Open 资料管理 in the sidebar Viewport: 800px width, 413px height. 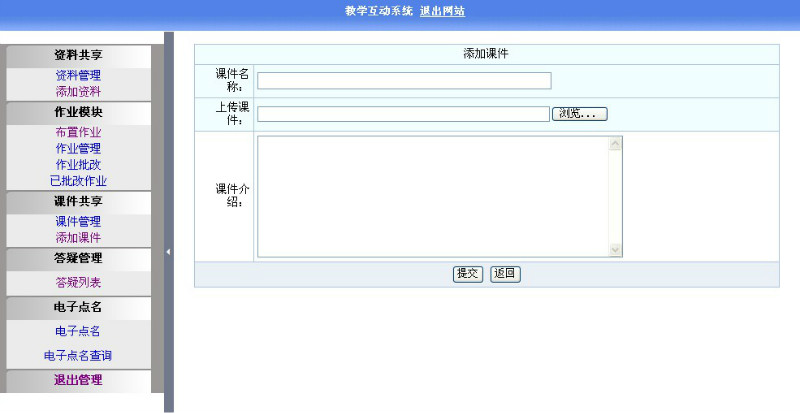point(78,76)
